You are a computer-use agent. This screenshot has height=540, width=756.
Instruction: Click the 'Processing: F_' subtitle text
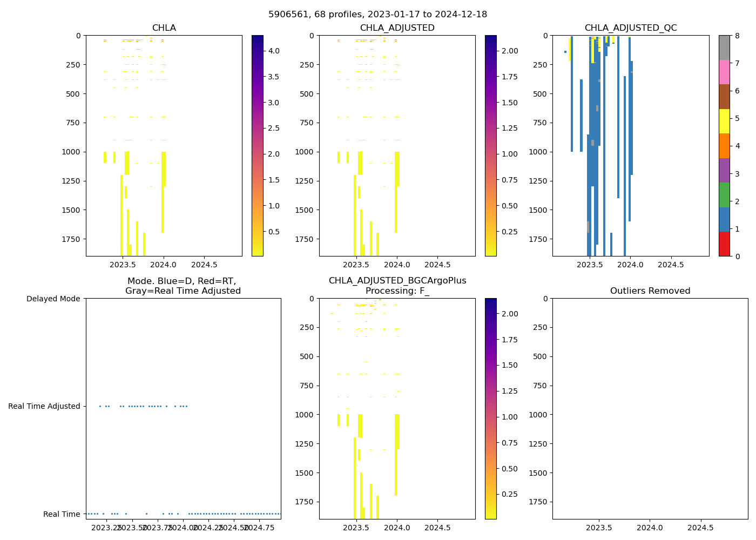pos(397,291)
